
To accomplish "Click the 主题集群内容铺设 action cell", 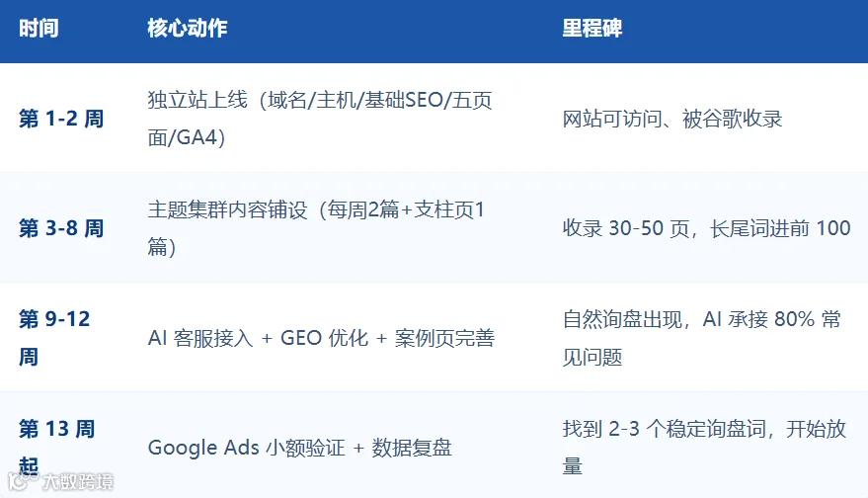I will pos(316,228).
